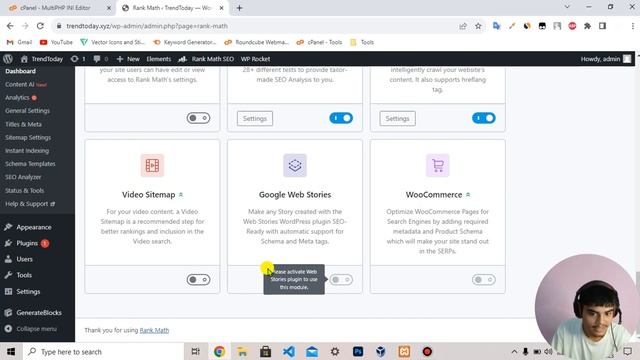Open SEO Analyzer in sidebar
Image resolution: width=640 pixels, height=360 pixels.
(x=23, y=177)
